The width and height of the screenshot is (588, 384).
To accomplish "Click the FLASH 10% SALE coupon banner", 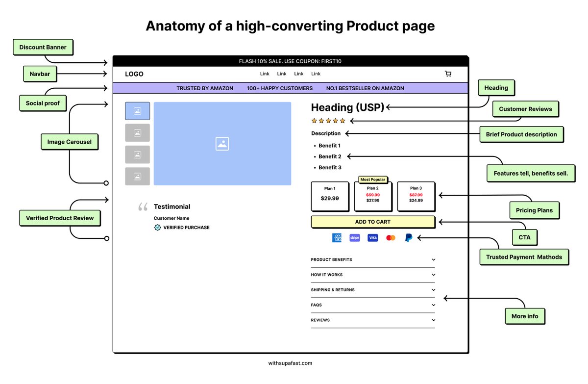I will pos(291,61).
